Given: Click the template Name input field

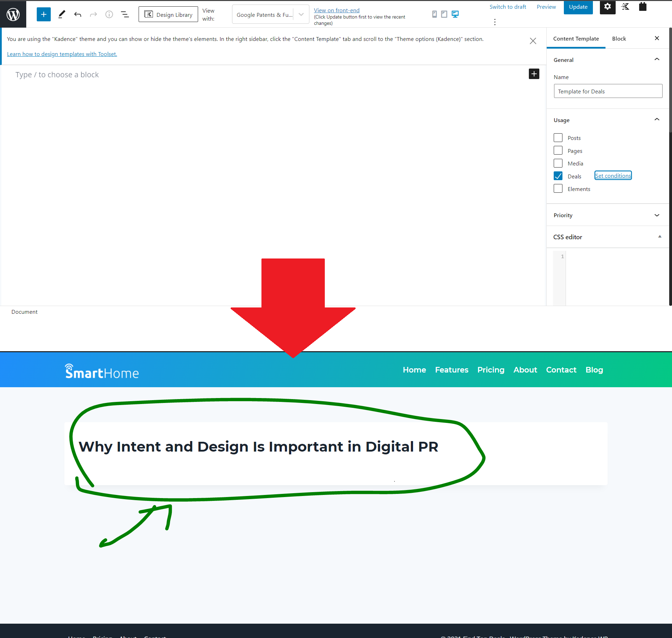Looking at the screenshot, I should pyautogui.click(x=608, y=91).
